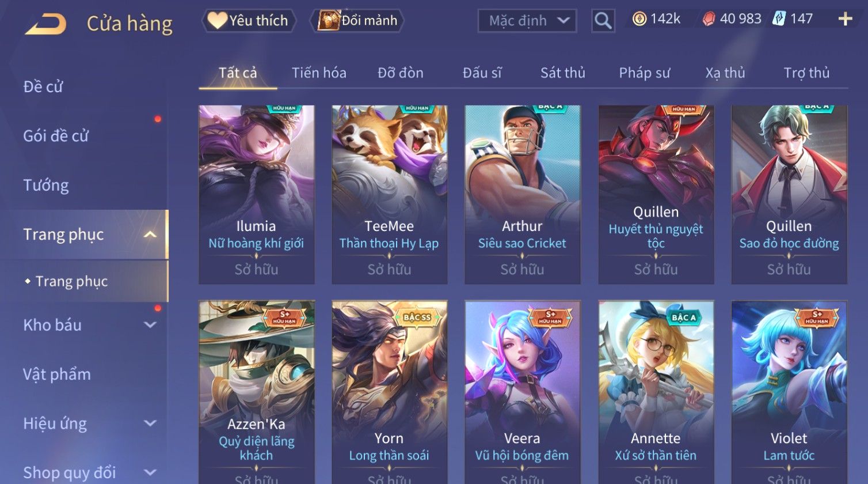Expand the Hiệu ứng sidebar section
The height and width of the screenshot is (484, 868).
(x=150, y=423)
